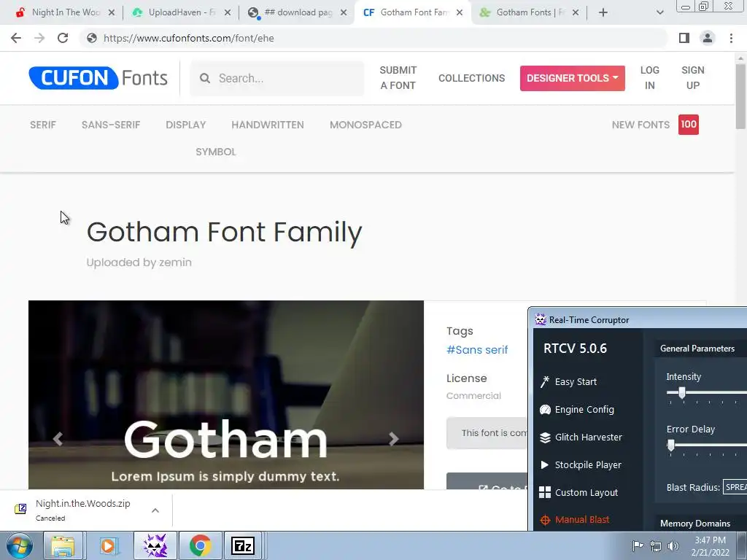Go back using browser back arrow

tap(16, 38)
